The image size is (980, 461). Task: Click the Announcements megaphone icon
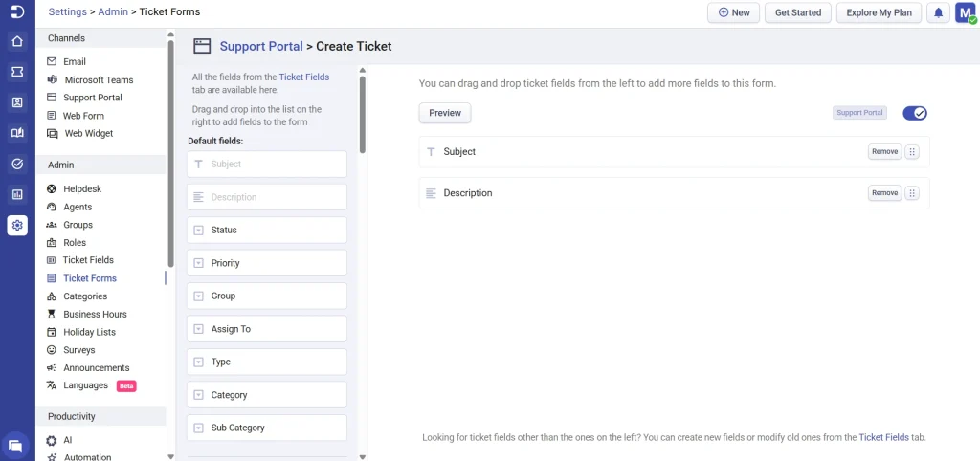52,368
